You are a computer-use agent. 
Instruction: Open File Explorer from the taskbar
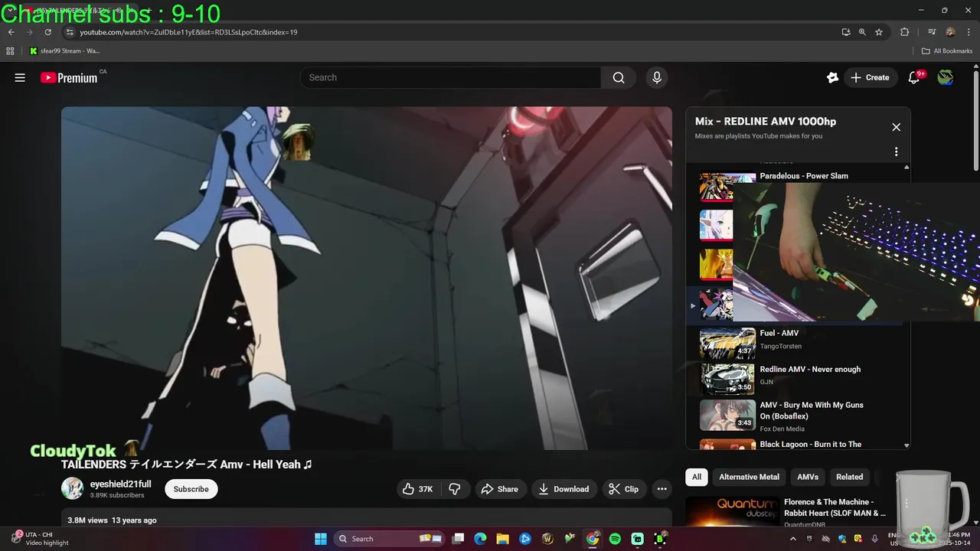(x=502, y=539)
